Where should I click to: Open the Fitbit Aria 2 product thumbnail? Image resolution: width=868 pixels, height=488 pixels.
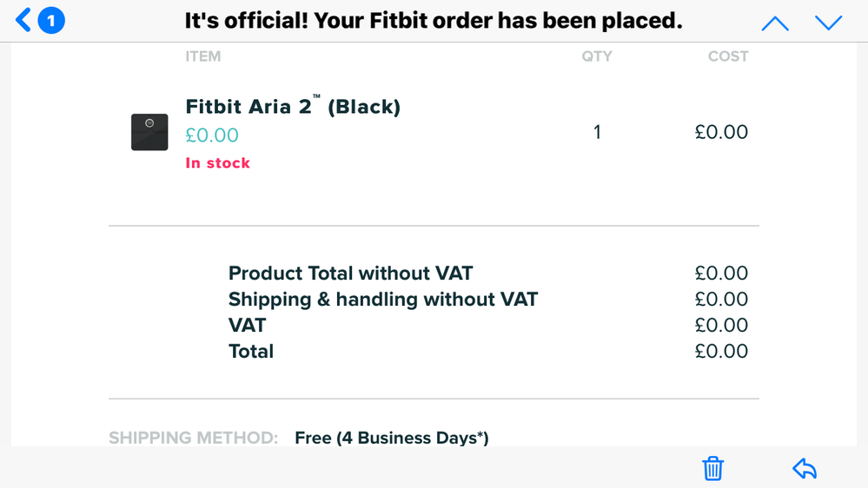click(x=149, y=132)
